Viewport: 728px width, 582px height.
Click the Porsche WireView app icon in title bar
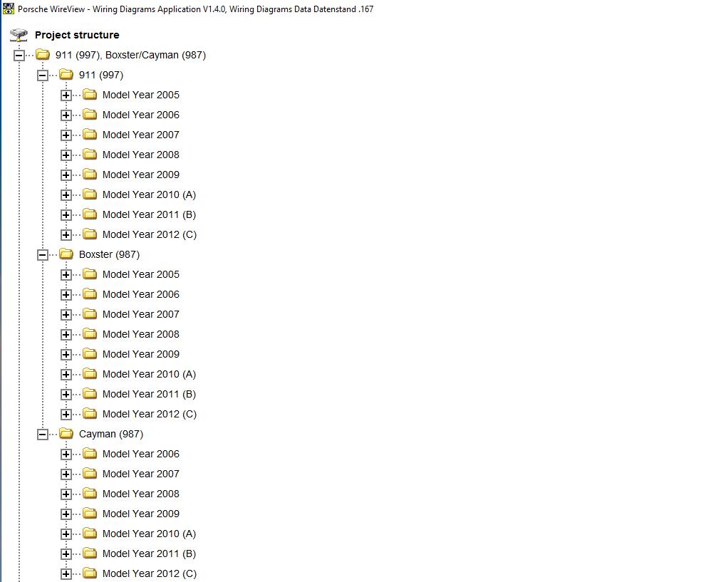click(x=9, y=9)
